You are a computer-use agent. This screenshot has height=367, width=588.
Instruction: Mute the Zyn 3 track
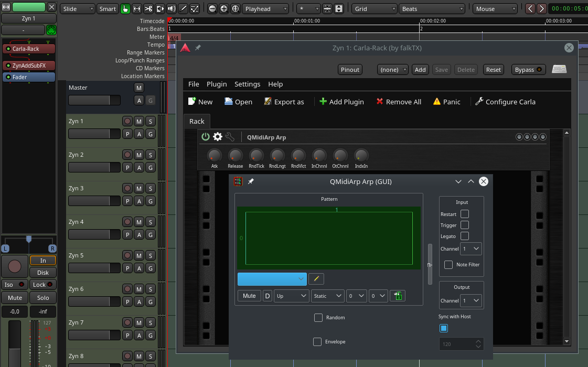point(139,188)
